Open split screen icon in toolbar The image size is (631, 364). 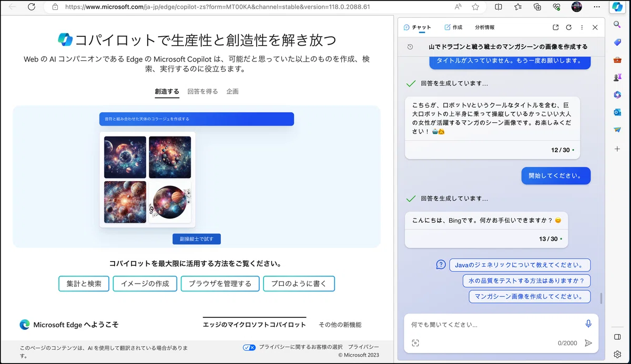tap(498, 7)
